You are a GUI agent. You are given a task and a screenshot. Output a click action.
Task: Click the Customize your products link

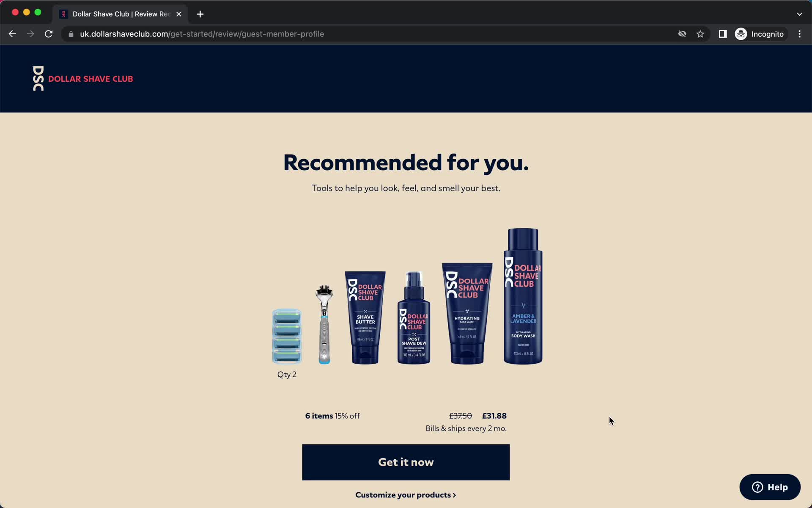coord(405,494)
